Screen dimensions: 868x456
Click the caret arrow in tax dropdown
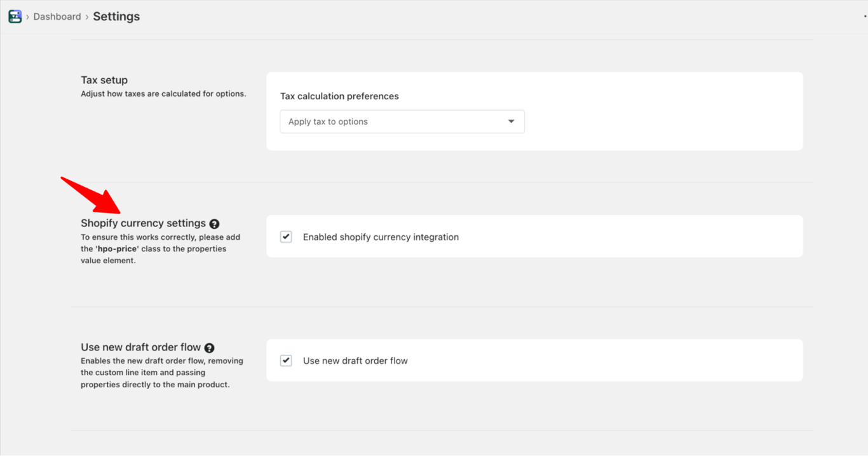click(511, 121)
